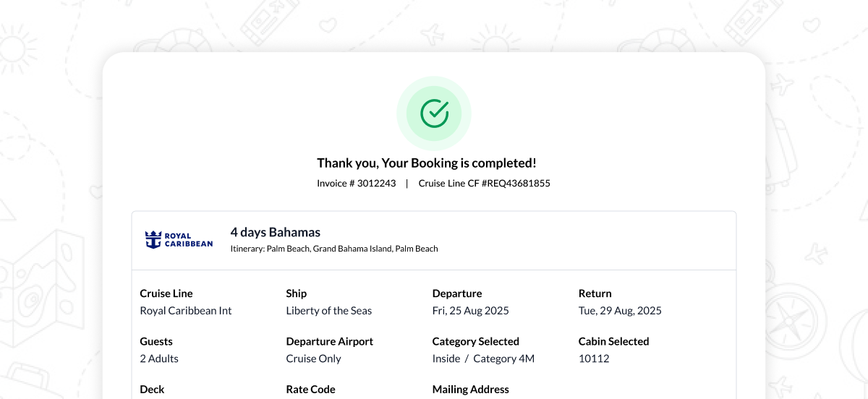Click the Palm Beach itinerary line
This screenshot has width=868, height=399.
tap(334, 249)
